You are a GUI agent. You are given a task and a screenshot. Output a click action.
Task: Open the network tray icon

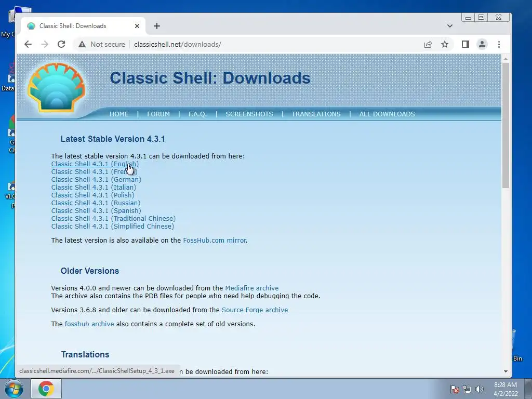point(467,389)
